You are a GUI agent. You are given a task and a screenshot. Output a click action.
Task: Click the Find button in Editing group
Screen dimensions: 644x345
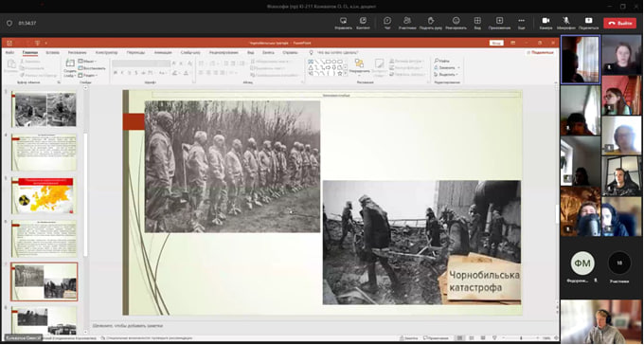(x=442, y=61)
